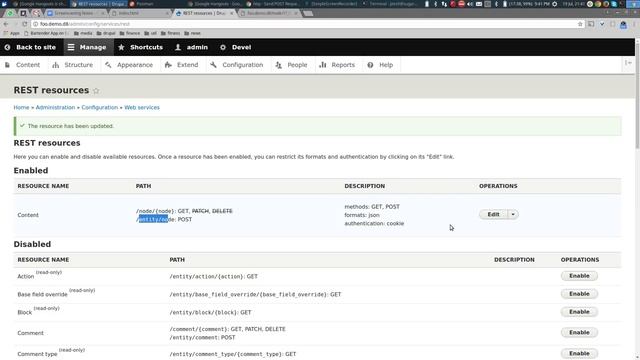Image resolution: width=640 pixels, height=360 pixels.
Task: Open the util bookmarks folder
Action: point(151,33)
